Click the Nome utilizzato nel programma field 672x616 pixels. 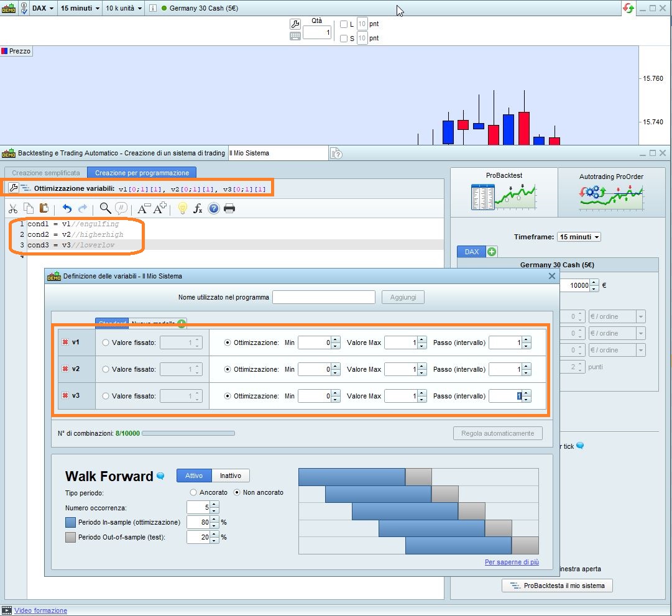[324, 297]
